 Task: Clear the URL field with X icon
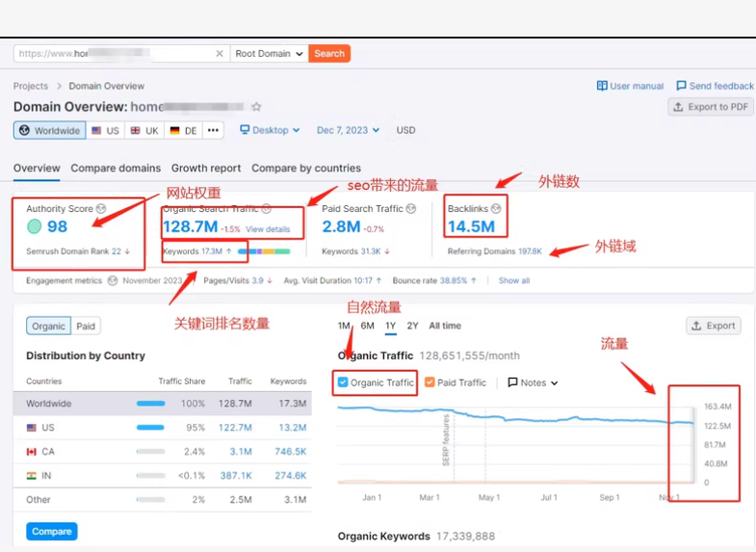pyautogui.click(x=220, y=54)
